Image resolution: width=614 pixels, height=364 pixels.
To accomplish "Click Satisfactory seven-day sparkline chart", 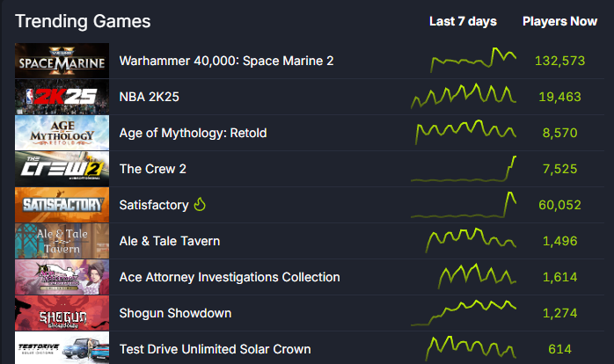I will point(464,204).
